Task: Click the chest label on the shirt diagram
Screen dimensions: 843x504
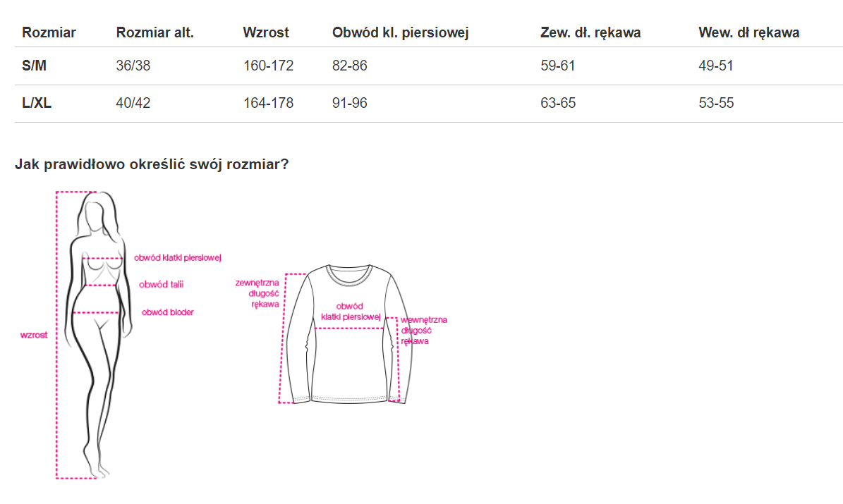Action: point(350,312)
